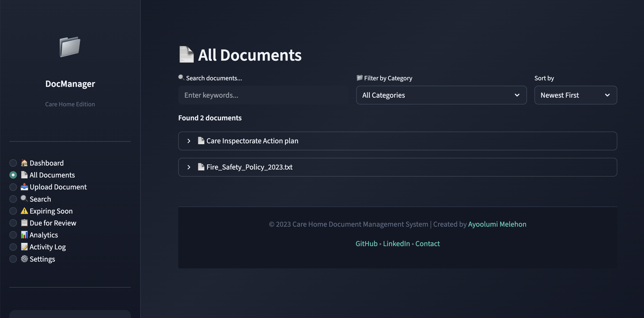Click the magnifier icon beside Search in sidebar
This screenshot has width=644, height=318.
(x=24, y=199)
